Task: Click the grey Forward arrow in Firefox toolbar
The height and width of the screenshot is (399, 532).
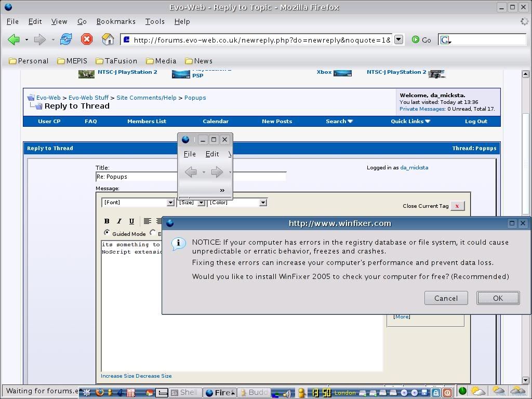Action: pos(39,39)
